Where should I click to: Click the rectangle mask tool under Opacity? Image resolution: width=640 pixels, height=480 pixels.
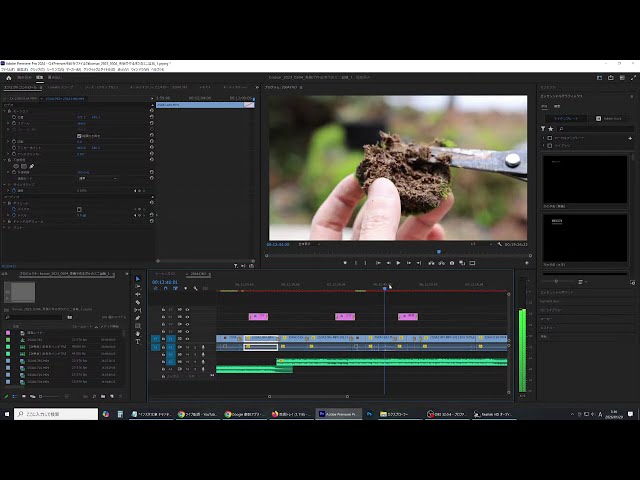(x=24, y=166)
